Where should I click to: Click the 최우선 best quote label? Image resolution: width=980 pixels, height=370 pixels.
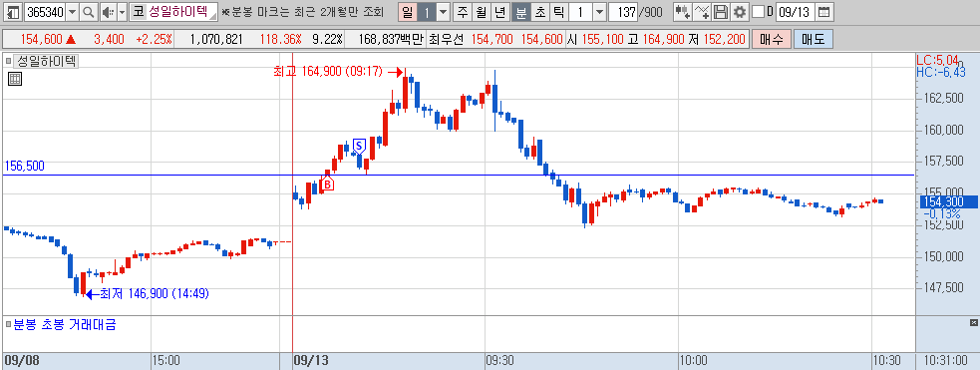447,39
